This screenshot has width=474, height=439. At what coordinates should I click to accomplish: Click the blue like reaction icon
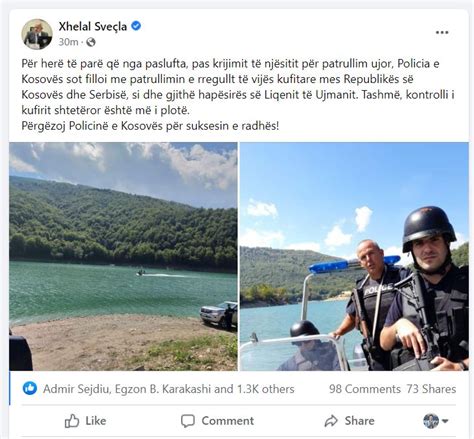point(30,388)
